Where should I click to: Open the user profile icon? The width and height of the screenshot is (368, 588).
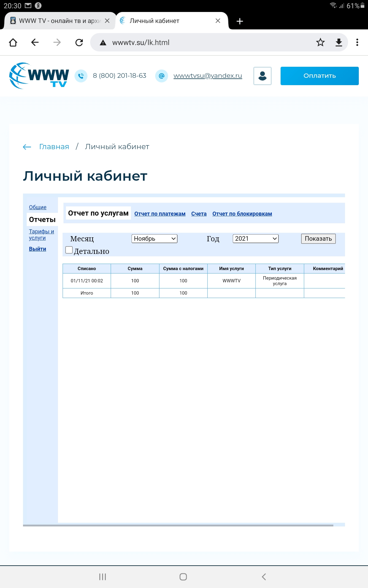pyautogui.click(x=263, y=76)
